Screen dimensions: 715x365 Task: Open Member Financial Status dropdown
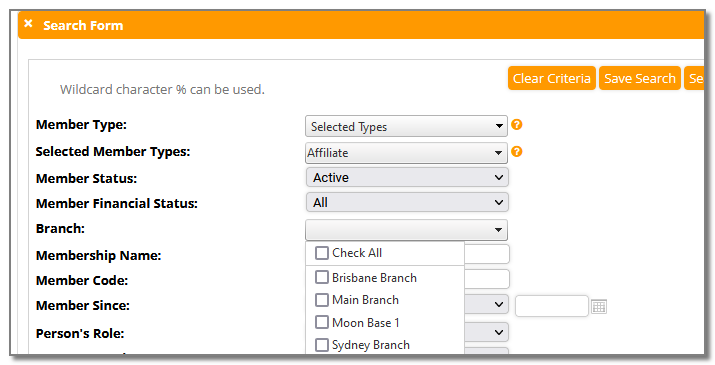[407, 203]
